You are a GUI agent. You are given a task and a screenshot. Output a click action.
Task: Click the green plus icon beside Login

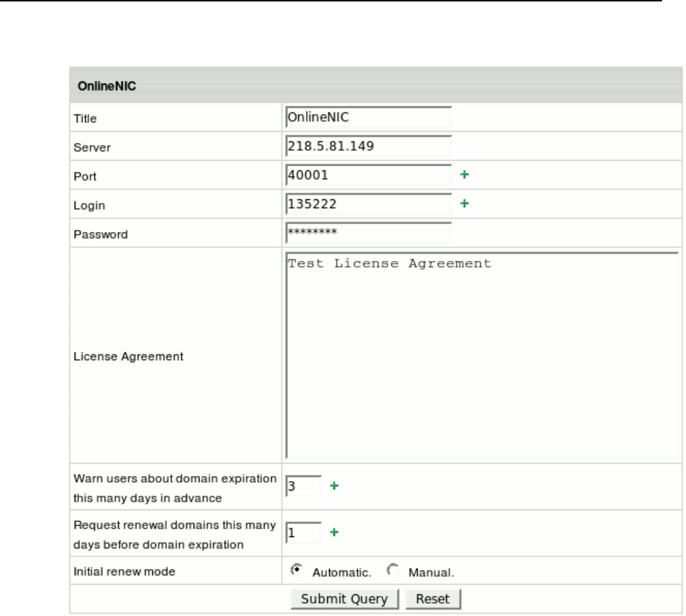(464, 204)
